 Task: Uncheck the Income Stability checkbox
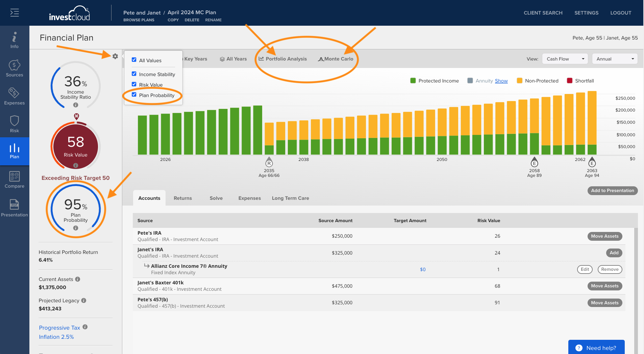(134, 74)
